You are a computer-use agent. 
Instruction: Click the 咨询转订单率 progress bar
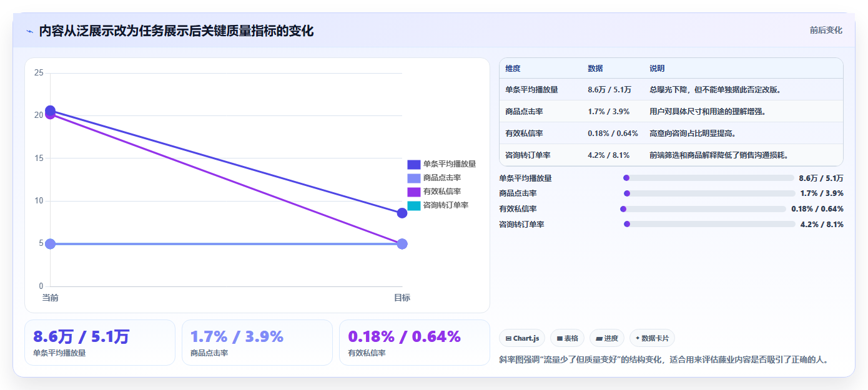pyautogui.click(x=709, y=224)
